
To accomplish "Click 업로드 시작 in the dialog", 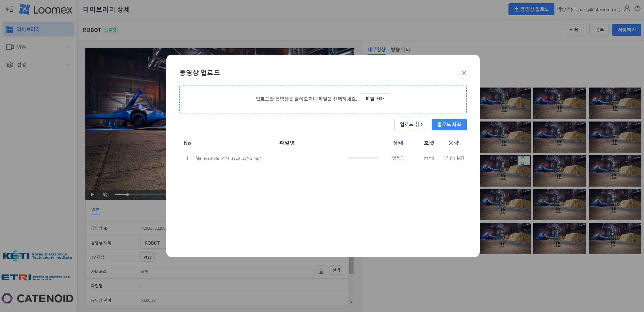I will click(449, 124).
